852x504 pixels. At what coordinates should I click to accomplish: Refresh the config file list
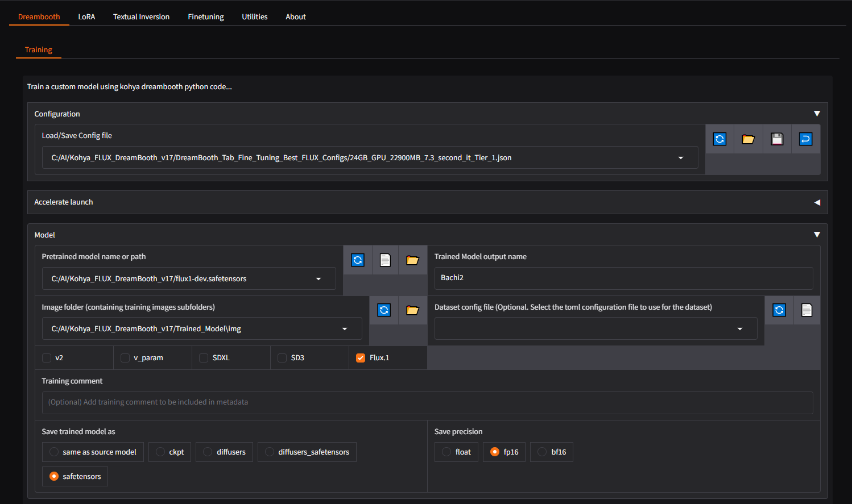[x=719, y=139]
